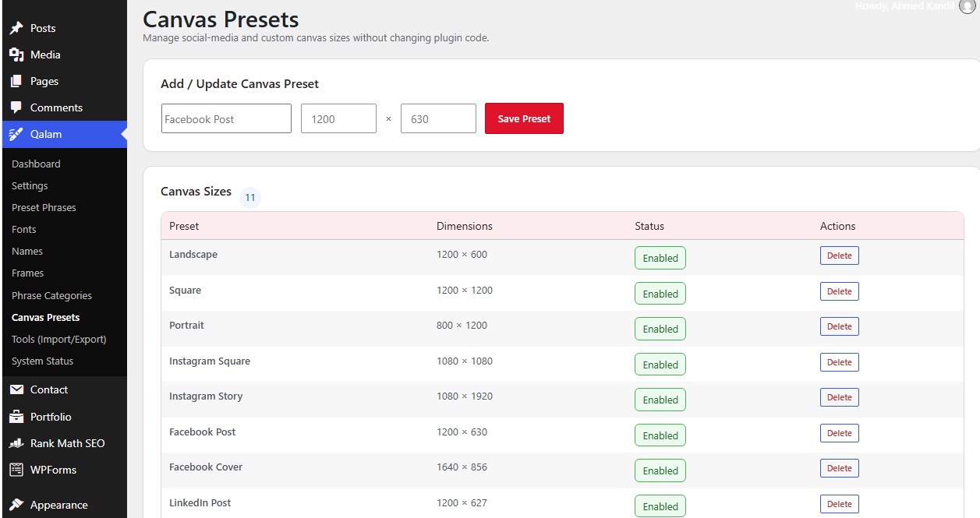Click the width field showing 1200
Viewport: 980px width, 518px height.
tap(338, 118)
